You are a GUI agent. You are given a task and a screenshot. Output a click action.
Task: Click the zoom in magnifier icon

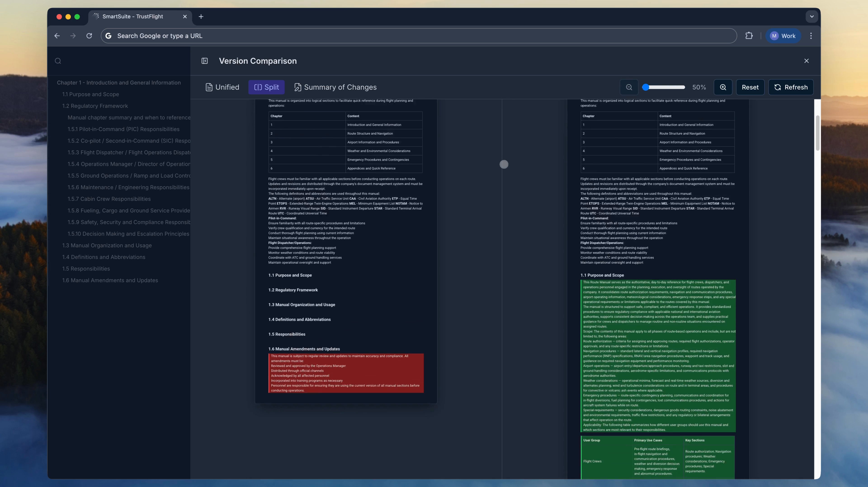723,87
